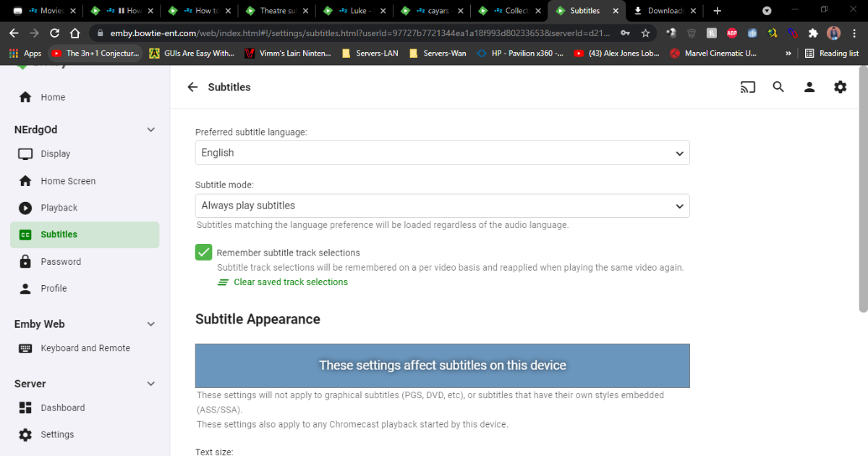Open the saved passwords key icon

(x=625, y=33)
